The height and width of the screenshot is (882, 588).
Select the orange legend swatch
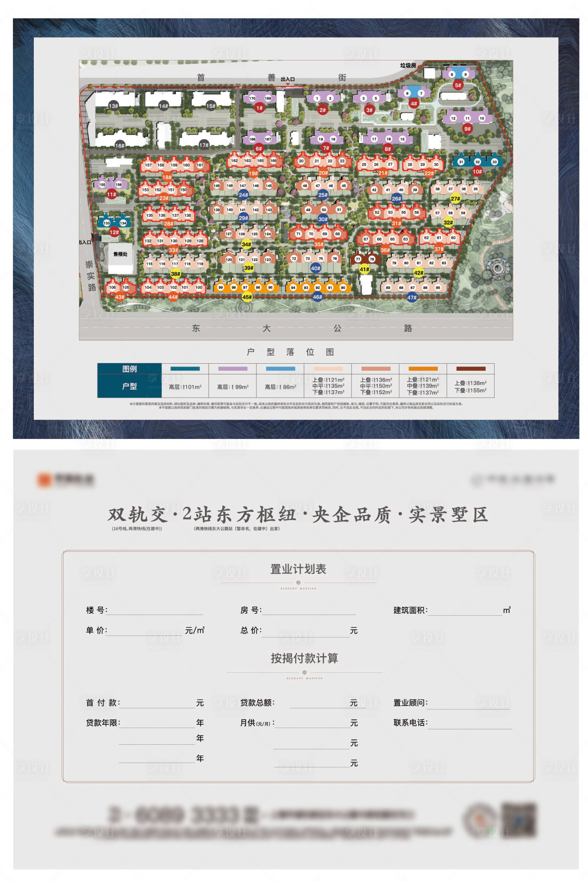tap(423, 369)
